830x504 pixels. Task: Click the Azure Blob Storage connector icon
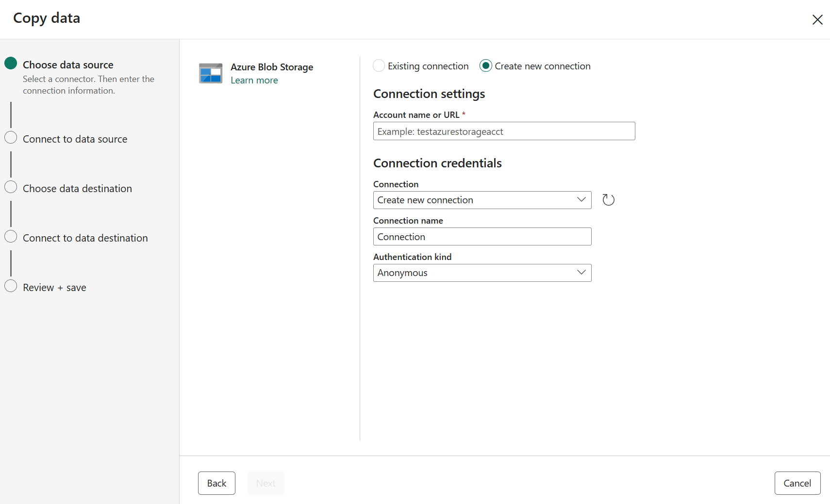(211, 73)
